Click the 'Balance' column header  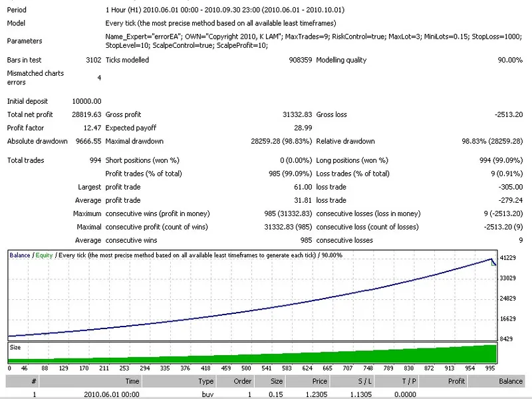point(497,381)
